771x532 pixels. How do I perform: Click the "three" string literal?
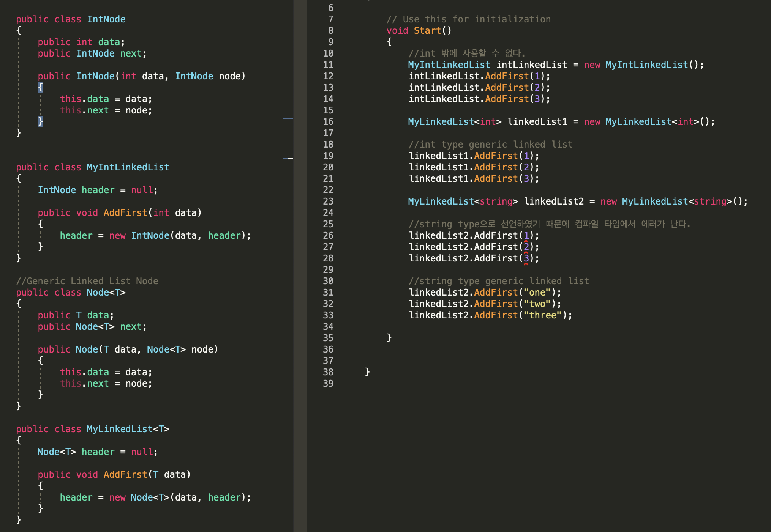(x=543, y=315)
